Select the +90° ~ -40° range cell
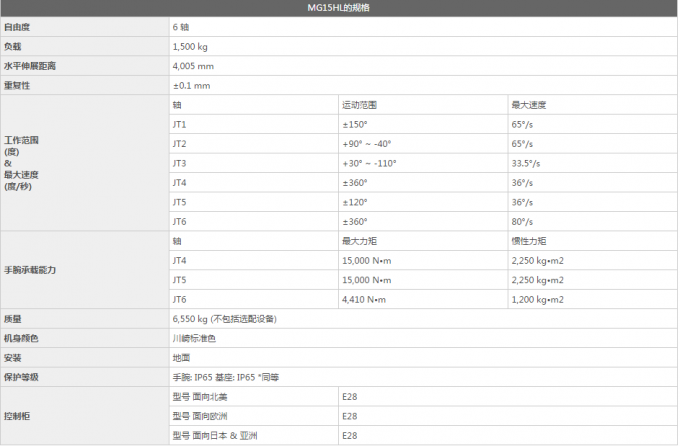 [x=367, y=144]
